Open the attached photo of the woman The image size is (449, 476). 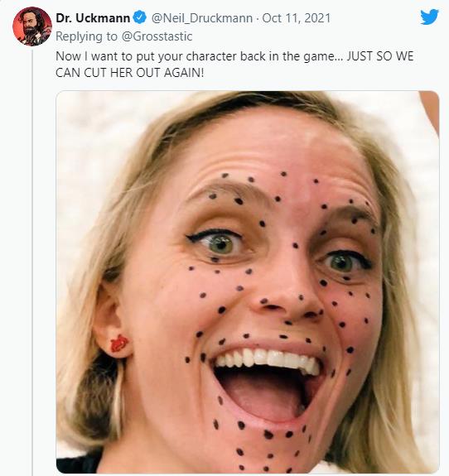tap(248, 281)
